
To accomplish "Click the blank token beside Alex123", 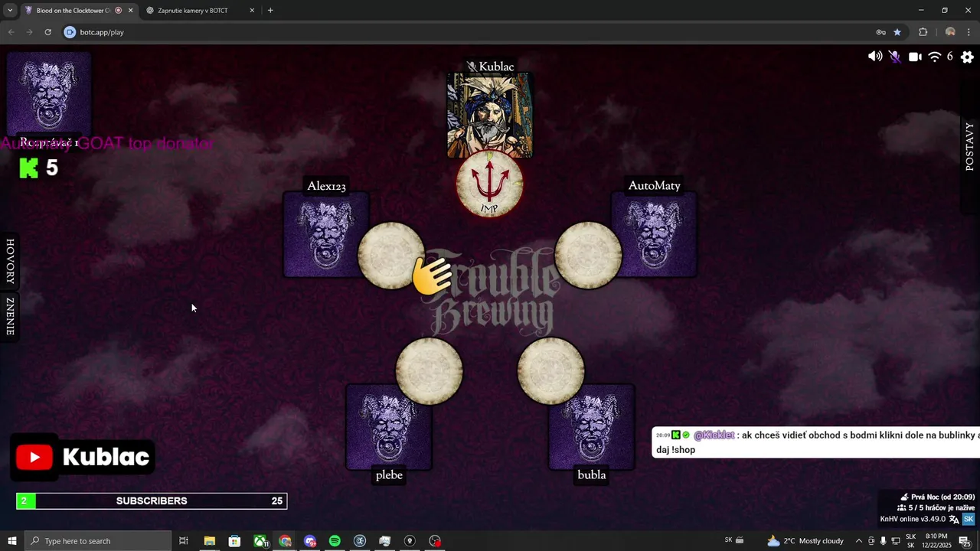I will click(391, 256).
